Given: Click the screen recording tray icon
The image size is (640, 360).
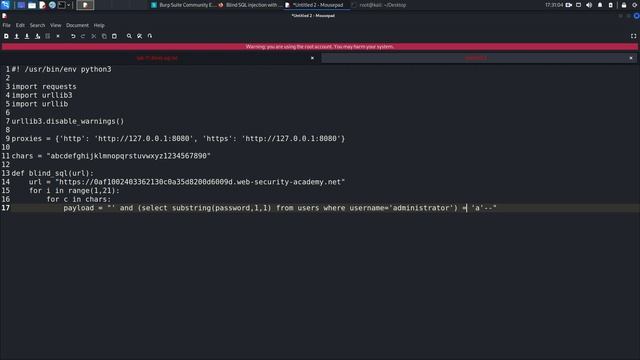Looking at the screenshot, I should (x=568, y=5).
